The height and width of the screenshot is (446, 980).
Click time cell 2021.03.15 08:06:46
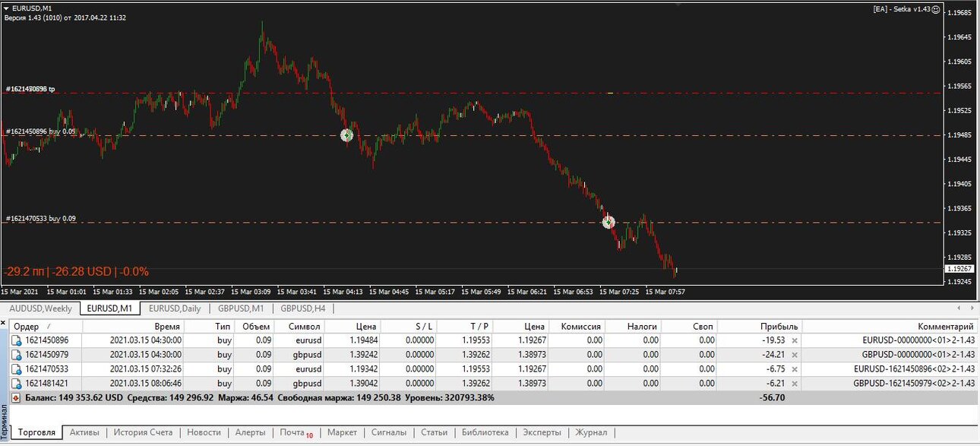pyautogui.click(x=145, y=384)
